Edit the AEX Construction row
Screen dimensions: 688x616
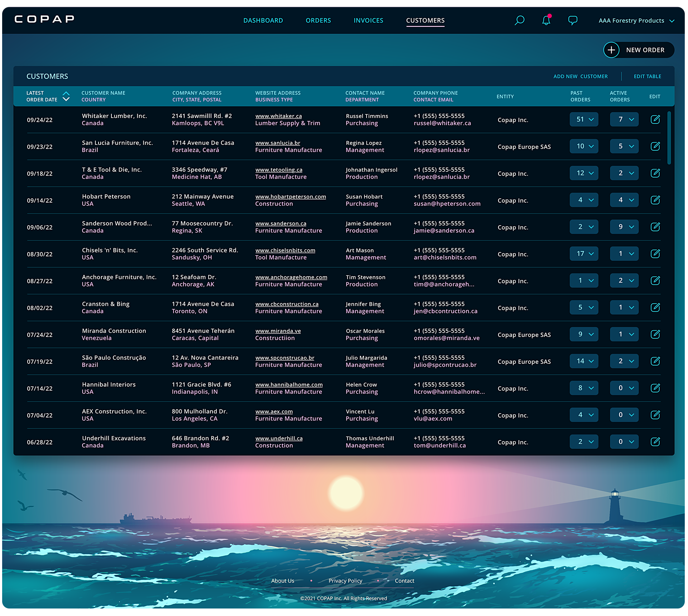(x=655, y=415)
